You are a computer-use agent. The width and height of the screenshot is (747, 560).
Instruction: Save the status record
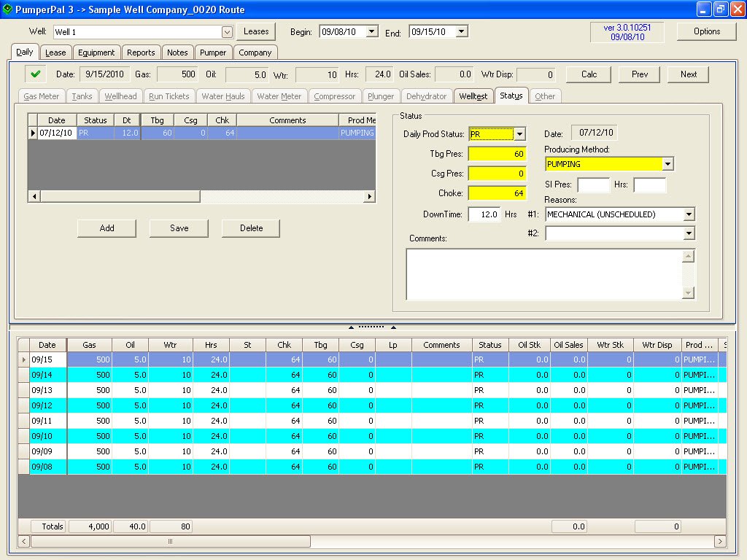[x=179, y=228]
